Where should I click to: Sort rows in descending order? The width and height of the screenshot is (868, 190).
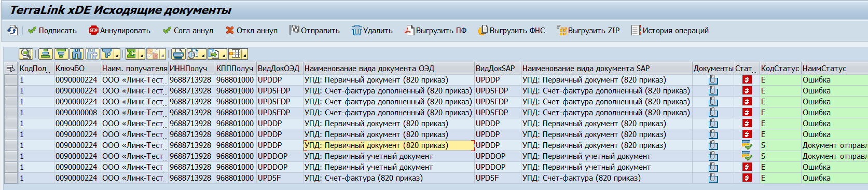click(x=61, y=54)
